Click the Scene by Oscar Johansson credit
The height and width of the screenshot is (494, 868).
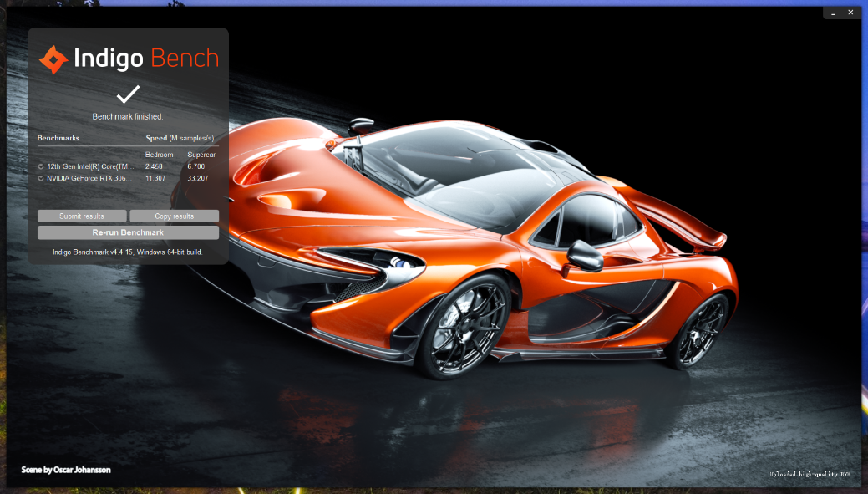pyautogui.click(x=66, y=470)
